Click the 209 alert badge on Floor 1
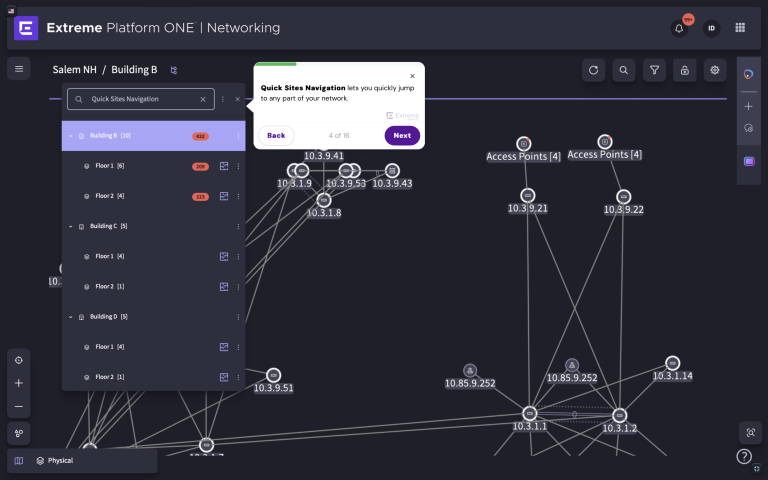The width and height of the screenshot is (768, 480). pos(200,167)
